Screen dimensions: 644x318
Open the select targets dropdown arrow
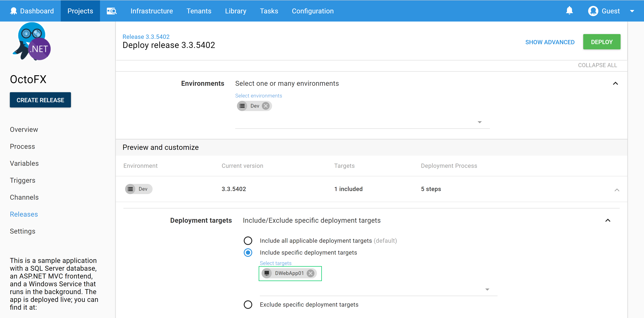coord(487,289)
